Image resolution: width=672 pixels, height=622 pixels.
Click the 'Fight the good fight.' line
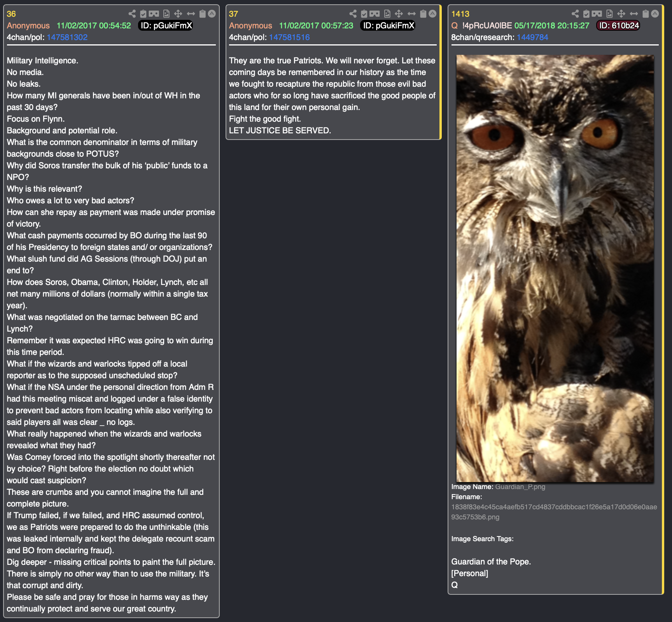click(x=265, y=119)
